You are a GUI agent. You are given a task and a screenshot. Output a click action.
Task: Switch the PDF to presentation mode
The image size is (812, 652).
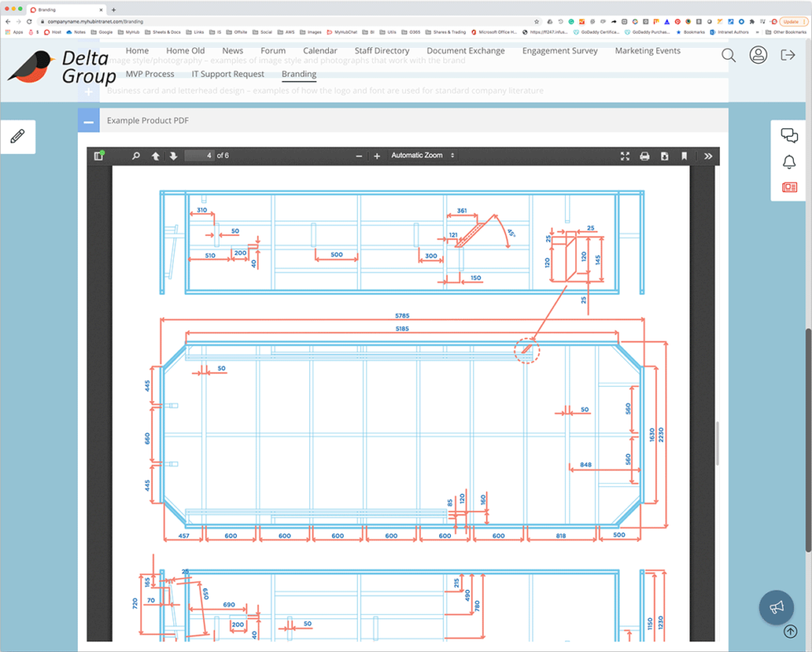625,156
